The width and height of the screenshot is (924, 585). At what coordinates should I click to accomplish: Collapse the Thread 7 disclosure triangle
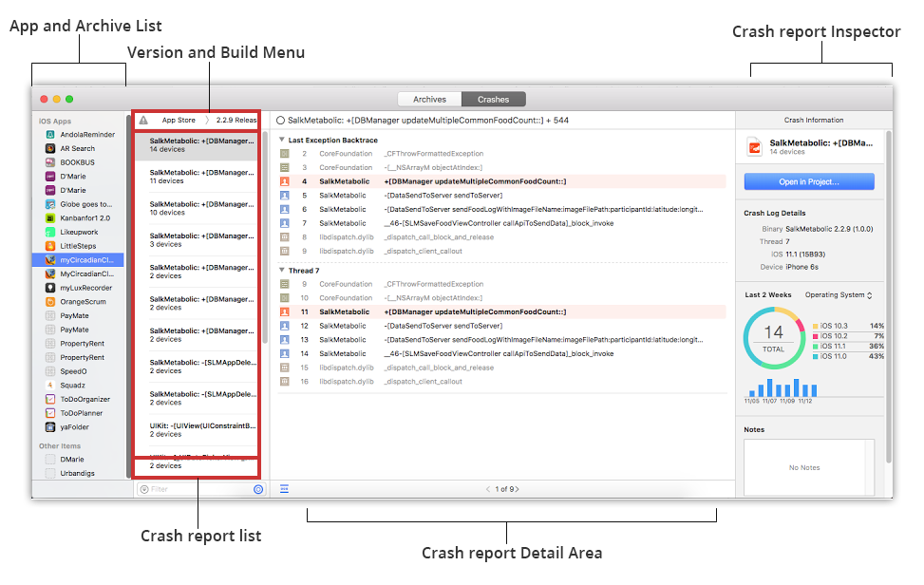click(282, 271)
